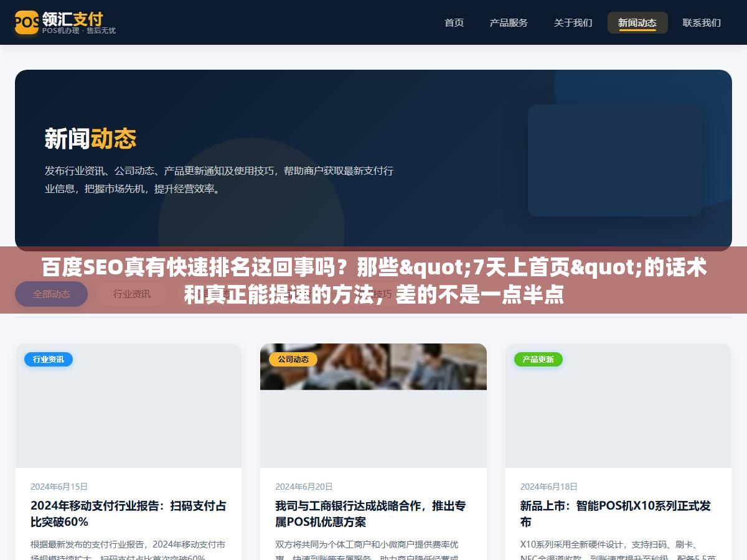747x560 pixels.
Task: Click the 新闻动态 hero heading
Action: tap(90, 138)
